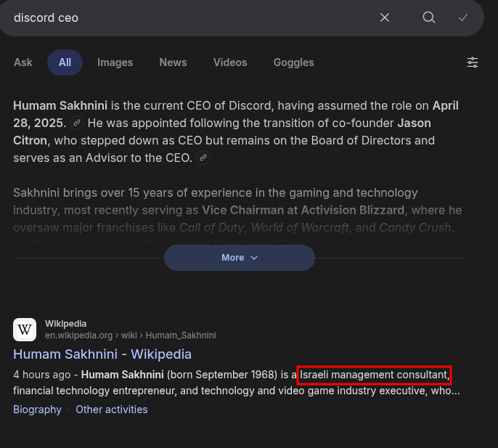This screenshot has height=448, width=498.
Task: Open Humam Sakhnini - Wikipedia result link
Action: (102, 354)
